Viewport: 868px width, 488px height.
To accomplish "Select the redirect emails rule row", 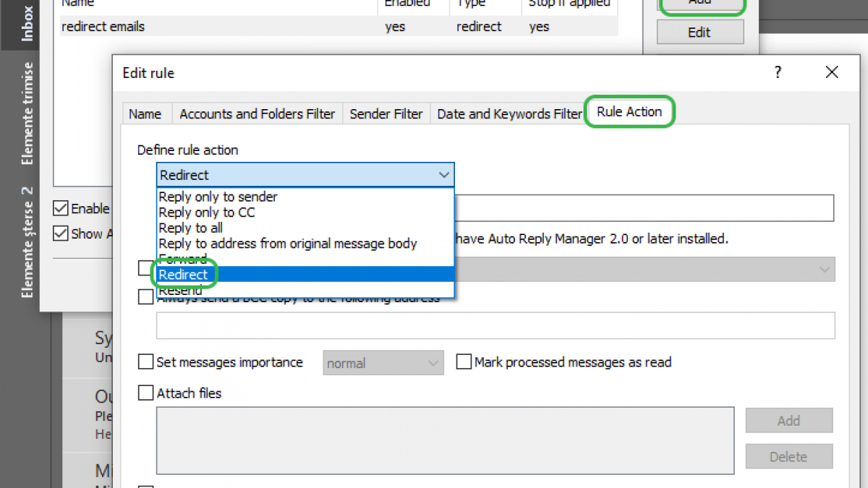I will point(217,27).
